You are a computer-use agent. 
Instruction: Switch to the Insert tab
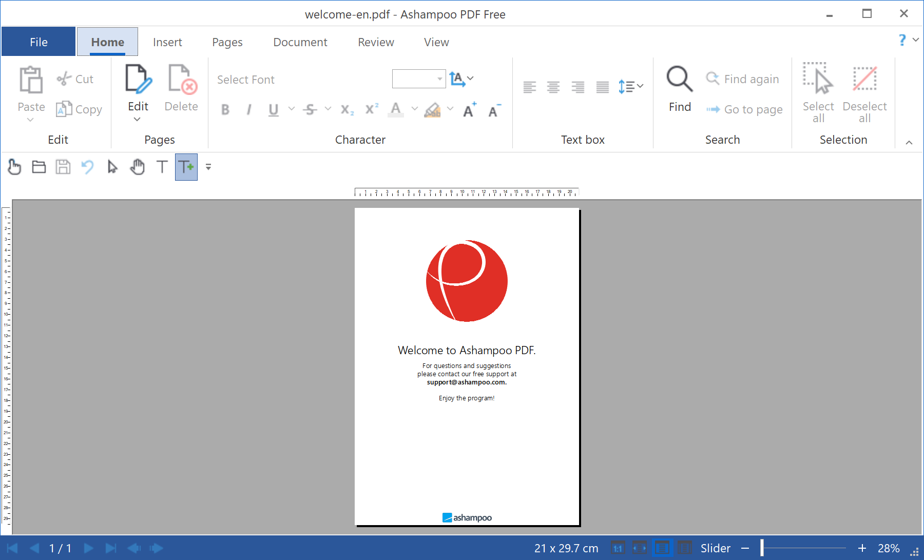167,42
